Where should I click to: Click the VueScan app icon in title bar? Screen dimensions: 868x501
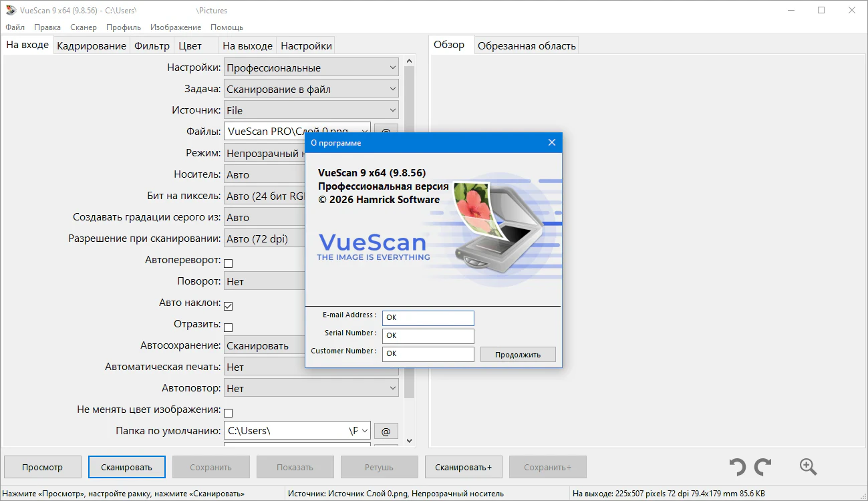tap(11, 10)
